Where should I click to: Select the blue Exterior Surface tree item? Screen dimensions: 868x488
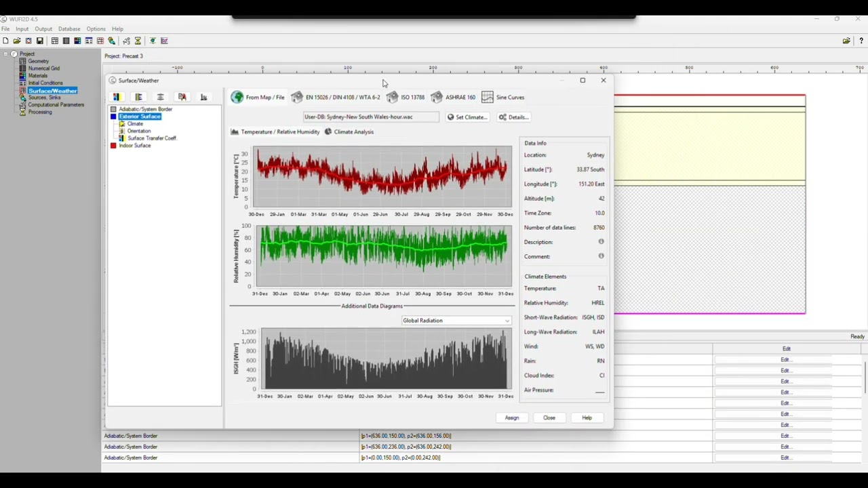click(x=140, y=117)
